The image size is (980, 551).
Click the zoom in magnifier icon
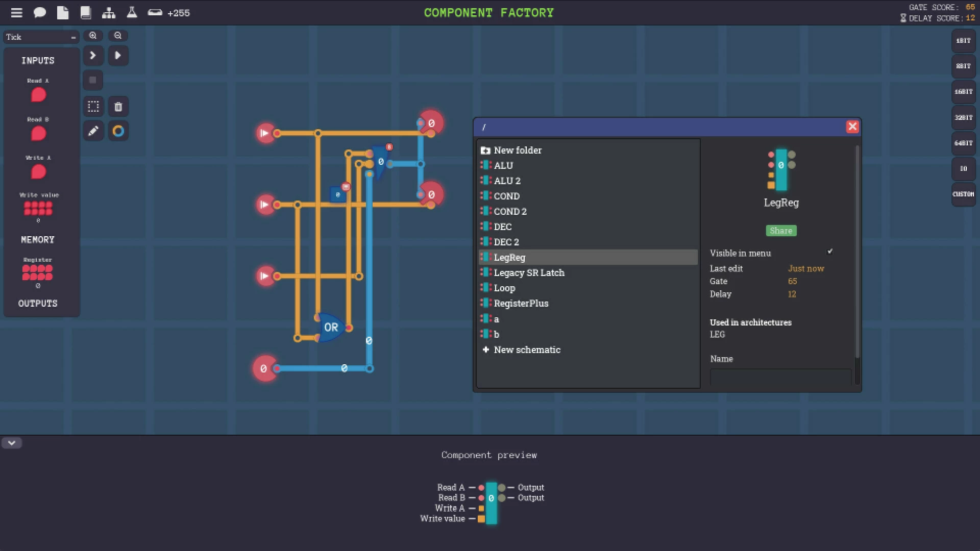(93, 35)
